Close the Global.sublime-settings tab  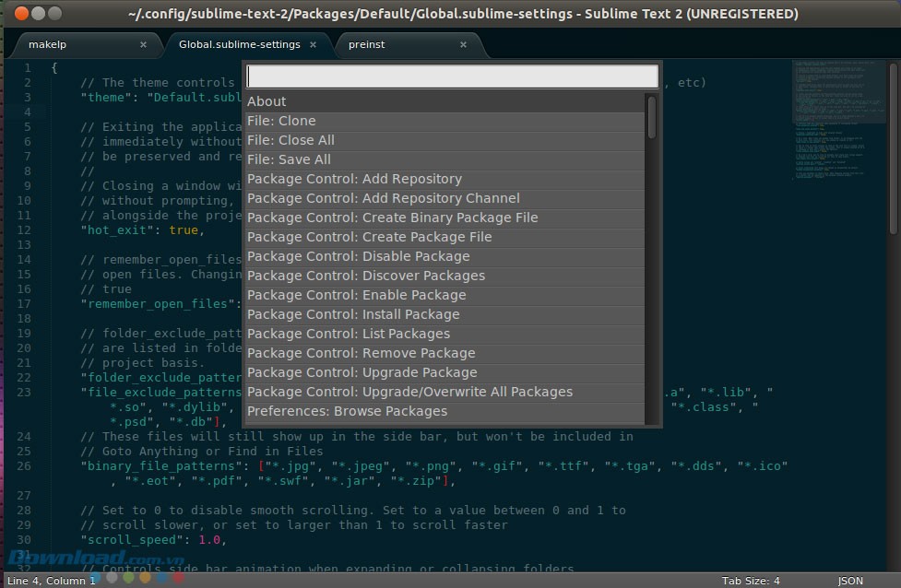[314, 44]
